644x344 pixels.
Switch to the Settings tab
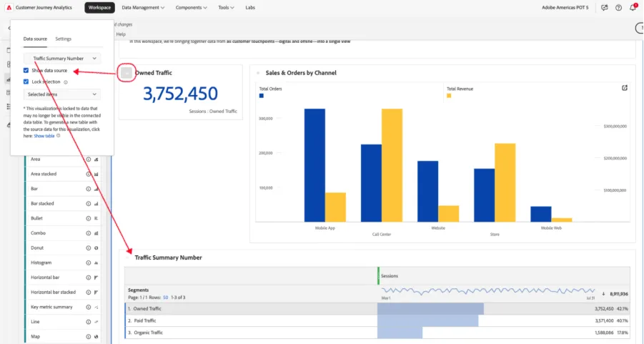click(x=63, y=39)
